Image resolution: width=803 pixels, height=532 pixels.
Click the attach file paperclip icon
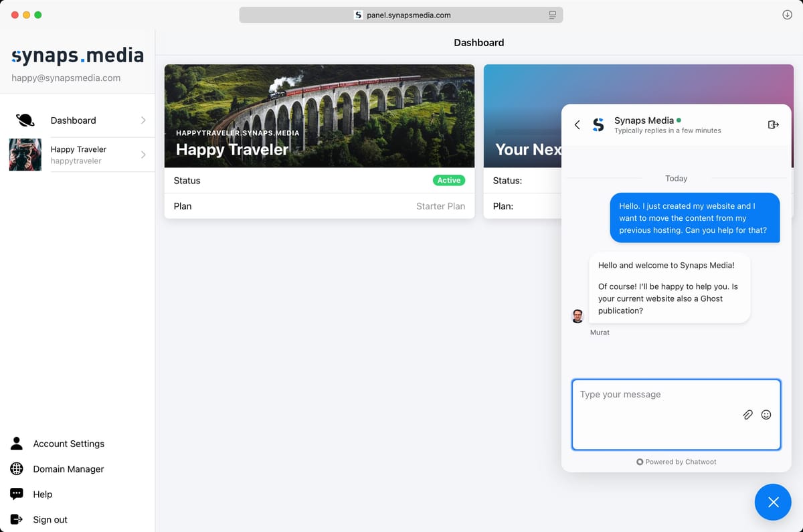747,415
